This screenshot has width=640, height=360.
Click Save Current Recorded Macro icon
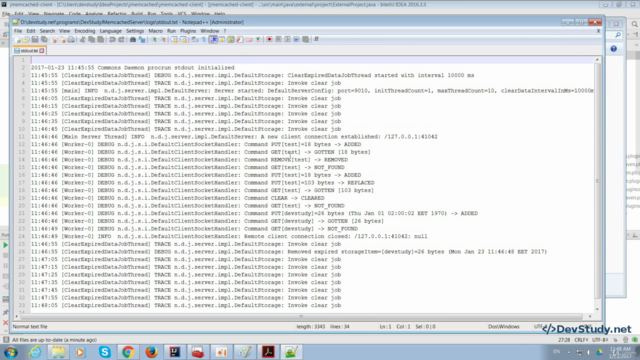click(305, 39)
